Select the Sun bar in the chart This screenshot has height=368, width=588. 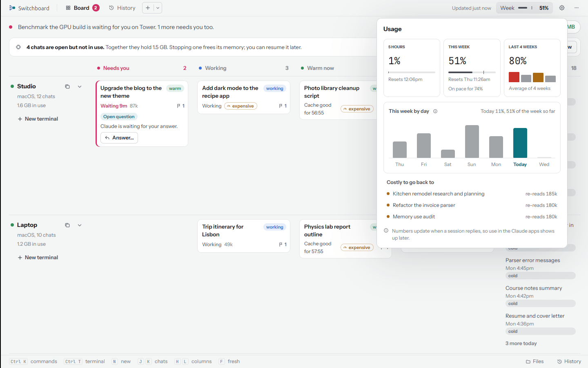(472, 141)
